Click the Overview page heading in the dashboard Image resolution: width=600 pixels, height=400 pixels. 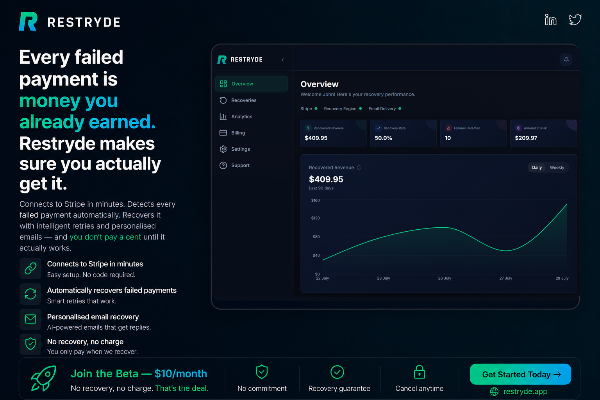point(320,84)
